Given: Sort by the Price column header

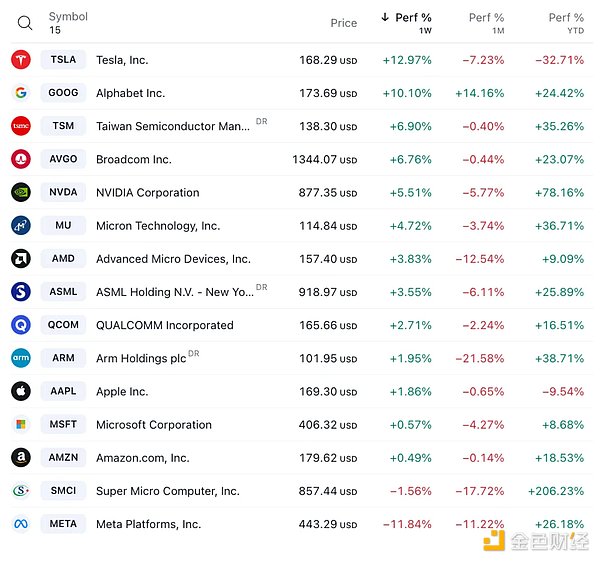Looking at the screenshot, I should (343, 23).
